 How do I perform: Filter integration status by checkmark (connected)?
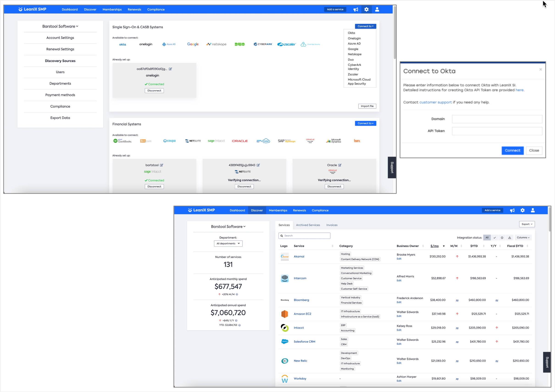494,237
